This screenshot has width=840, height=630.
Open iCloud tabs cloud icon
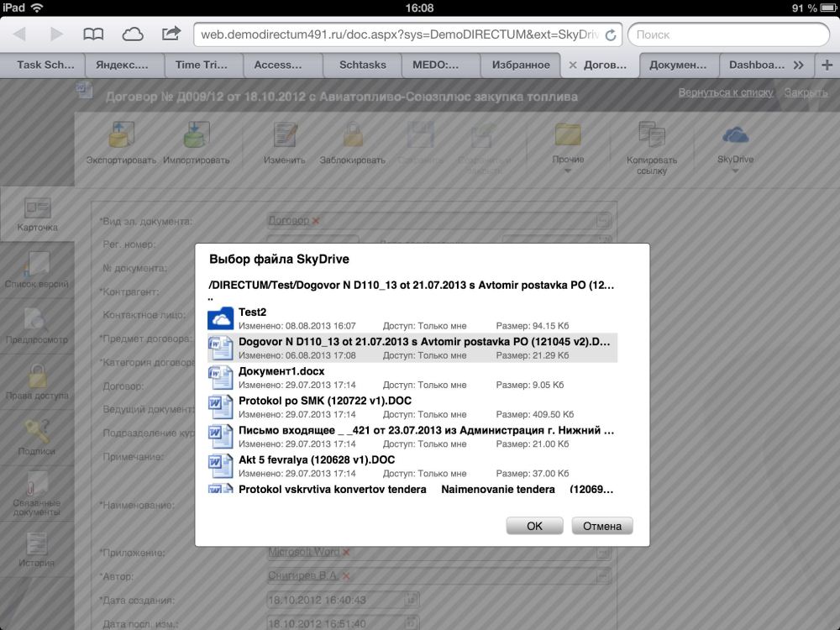point(133,34)
